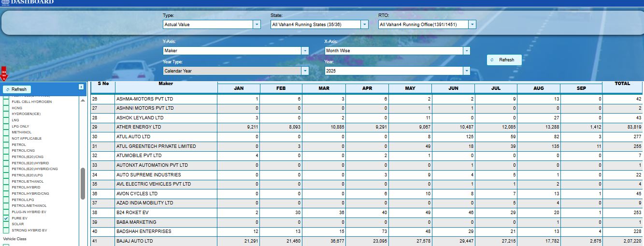Click the fuel list scrollbar thumb
The image size is (644, 246).
83,184
